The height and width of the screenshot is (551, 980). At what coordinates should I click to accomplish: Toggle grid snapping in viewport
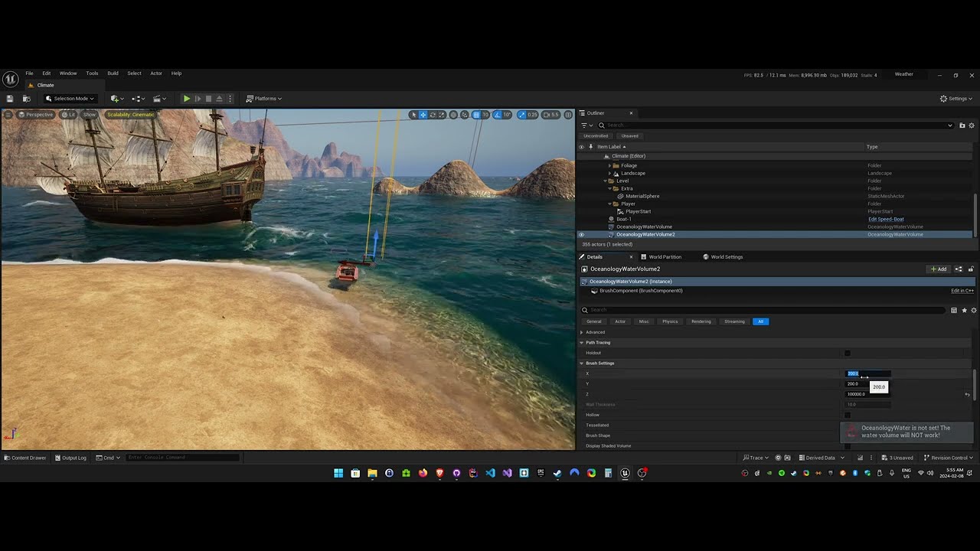476,115
